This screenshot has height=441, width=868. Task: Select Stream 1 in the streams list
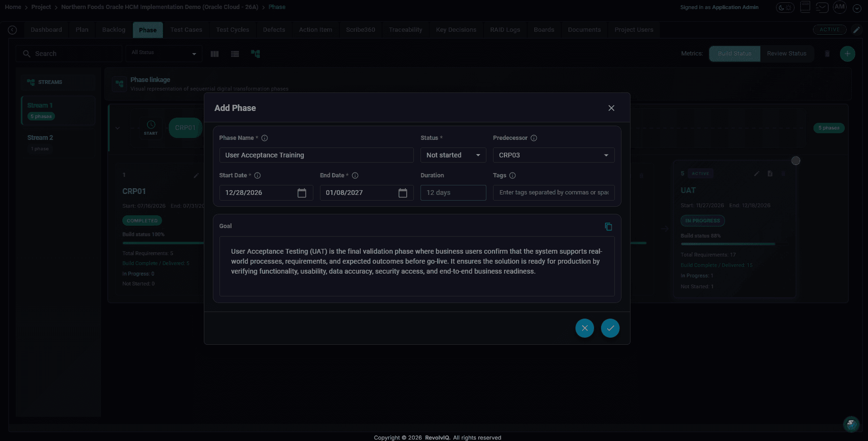58,110
